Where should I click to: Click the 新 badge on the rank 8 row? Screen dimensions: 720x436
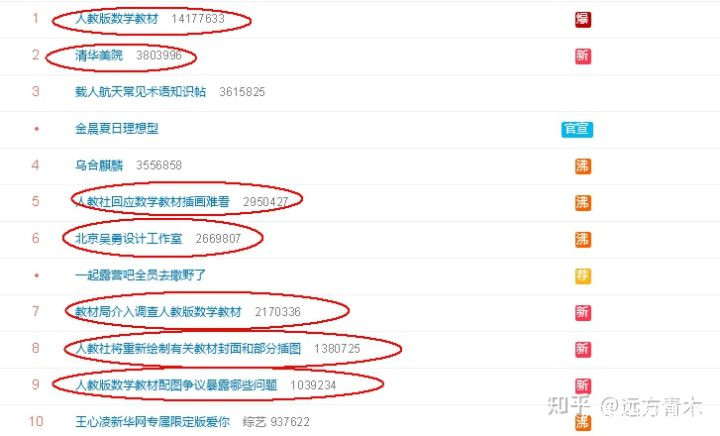coord(583,349)
